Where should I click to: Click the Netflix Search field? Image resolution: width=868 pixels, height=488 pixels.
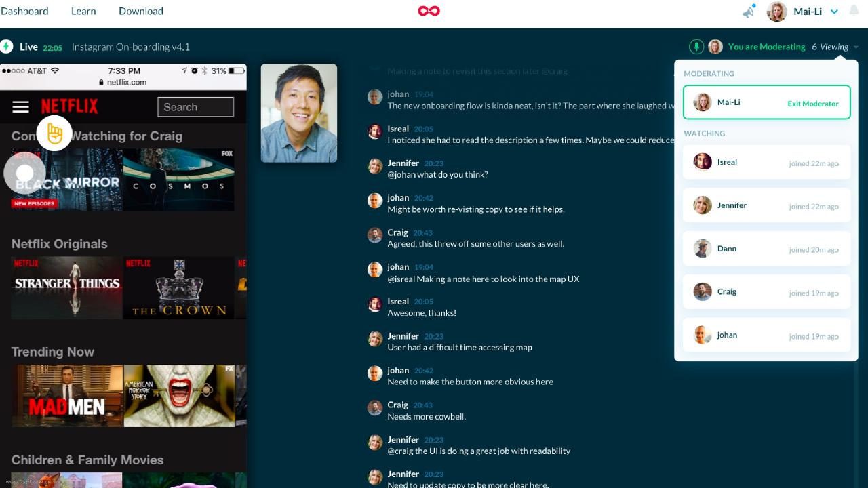point(195,107)
